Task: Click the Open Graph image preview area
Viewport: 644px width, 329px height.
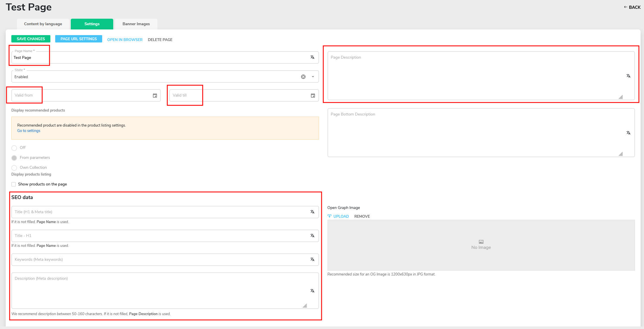Action: click(481, 245)
